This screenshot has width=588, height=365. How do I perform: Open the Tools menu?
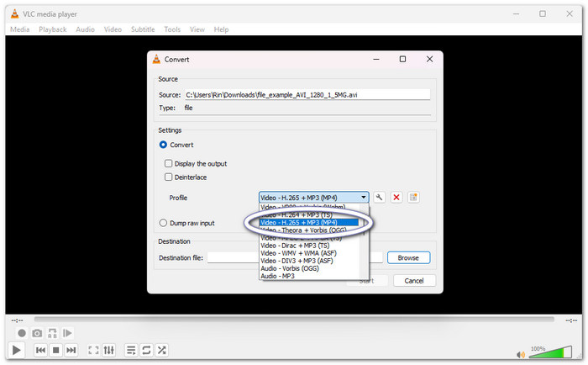coord(172,29)
